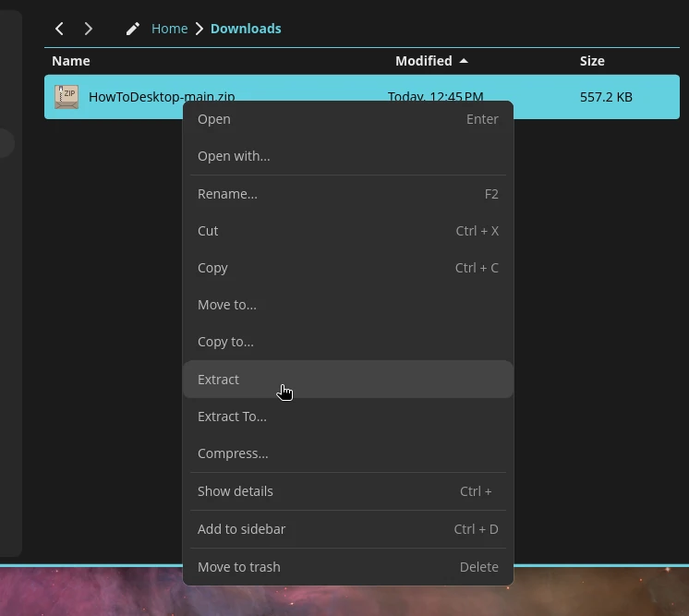Open the Home breadcrumb

pos(170,29)
